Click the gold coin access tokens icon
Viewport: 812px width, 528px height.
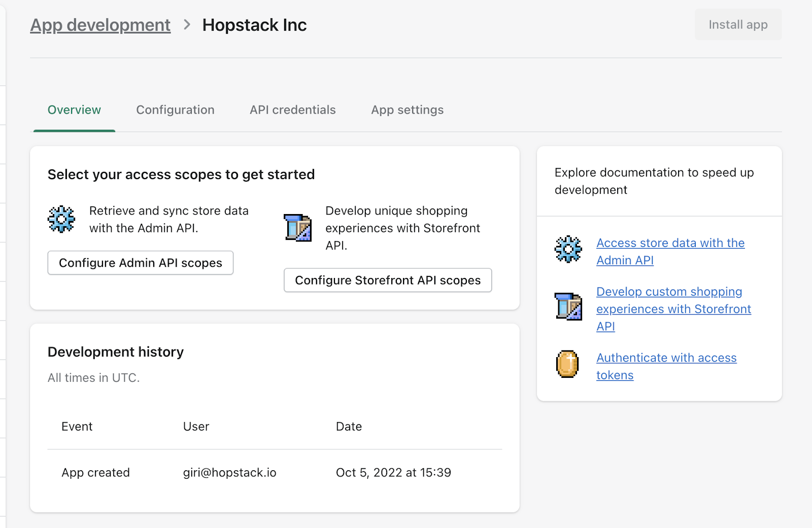[x=567, y=364]
